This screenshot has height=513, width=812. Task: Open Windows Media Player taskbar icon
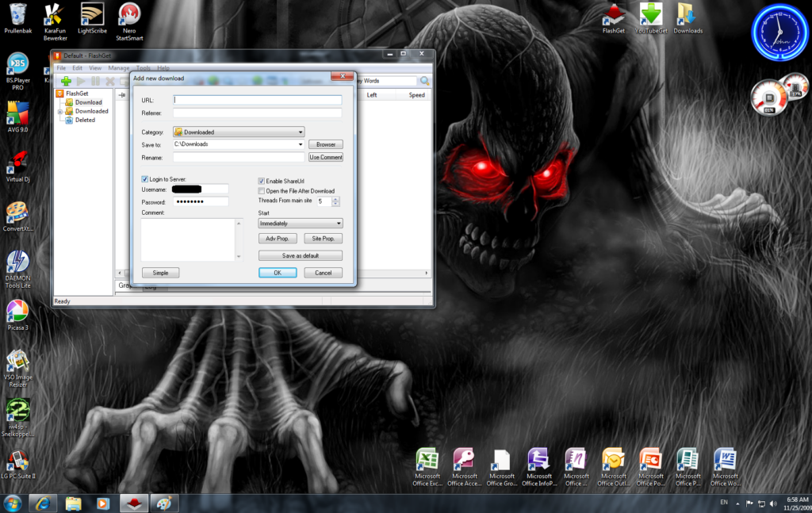click(x=103, y=503)
